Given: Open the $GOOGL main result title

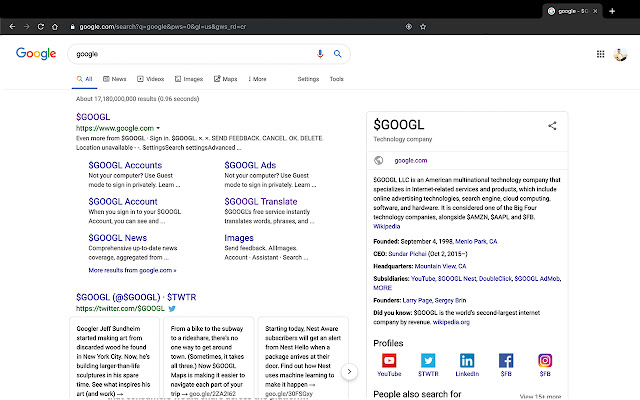Looking at the screenshot, I should pyautogui.click(x=93, y=117).
